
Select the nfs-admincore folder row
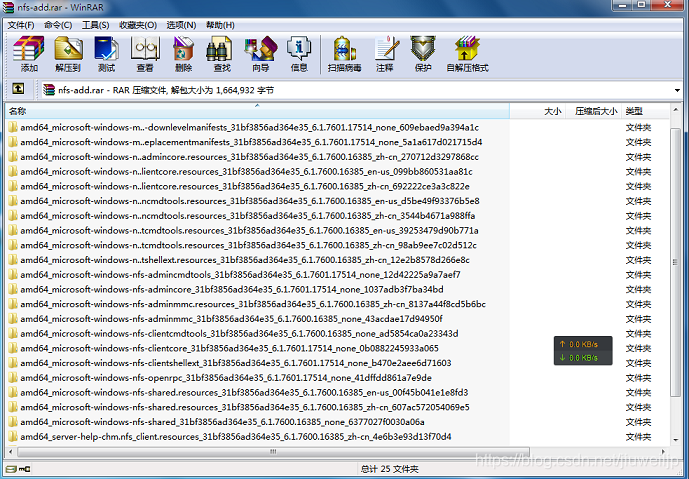[x=232, y=290]
